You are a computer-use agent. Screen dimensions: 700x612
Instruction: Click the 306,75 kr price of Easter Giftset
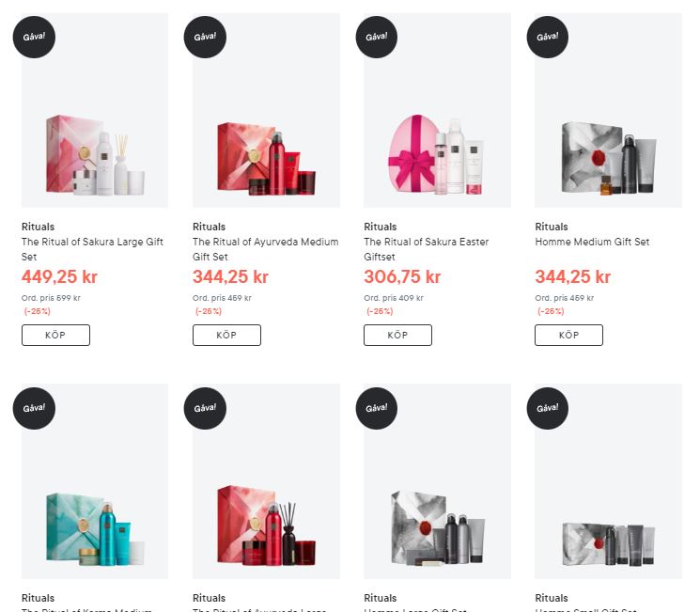[x=402, y=276]
